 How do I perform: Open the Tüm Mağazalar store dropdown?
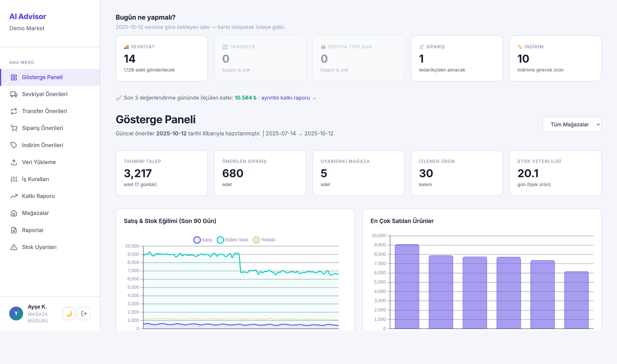572,124
